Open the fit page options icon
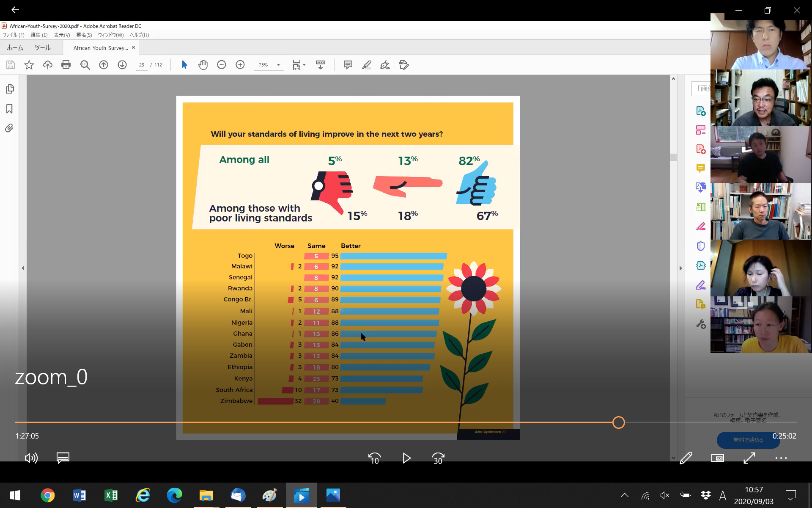 [299, 65]
